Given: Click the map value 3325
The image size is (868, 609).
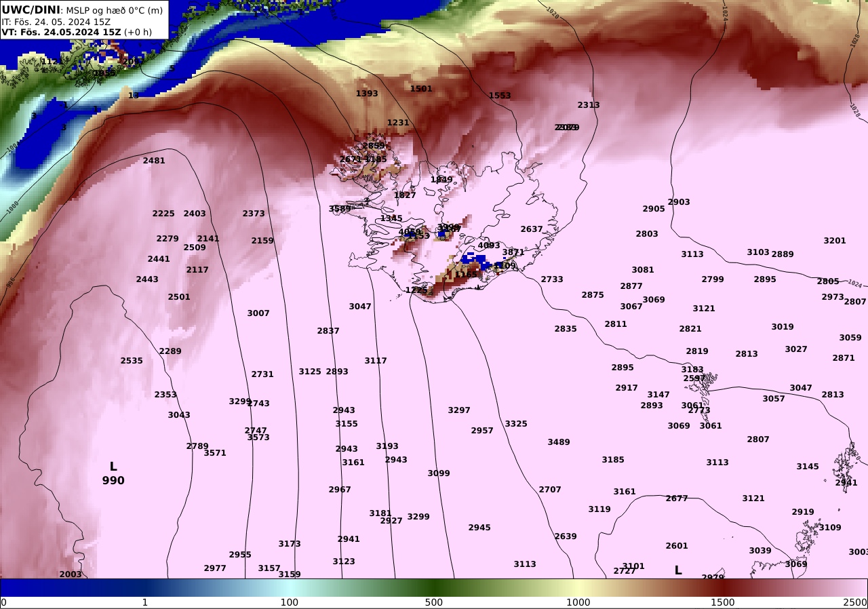Looking at the screenshot, I should (x=516, y=424).
